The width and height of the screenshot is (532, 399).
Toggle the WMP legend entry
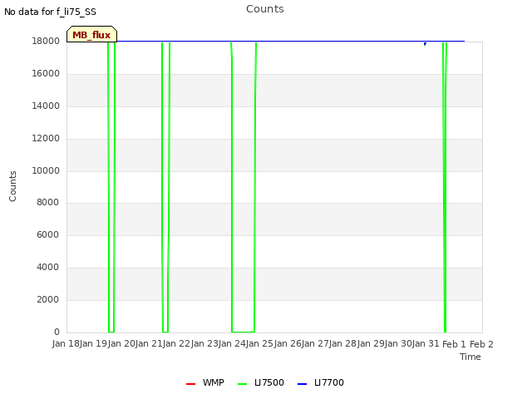tap(205, 382)
